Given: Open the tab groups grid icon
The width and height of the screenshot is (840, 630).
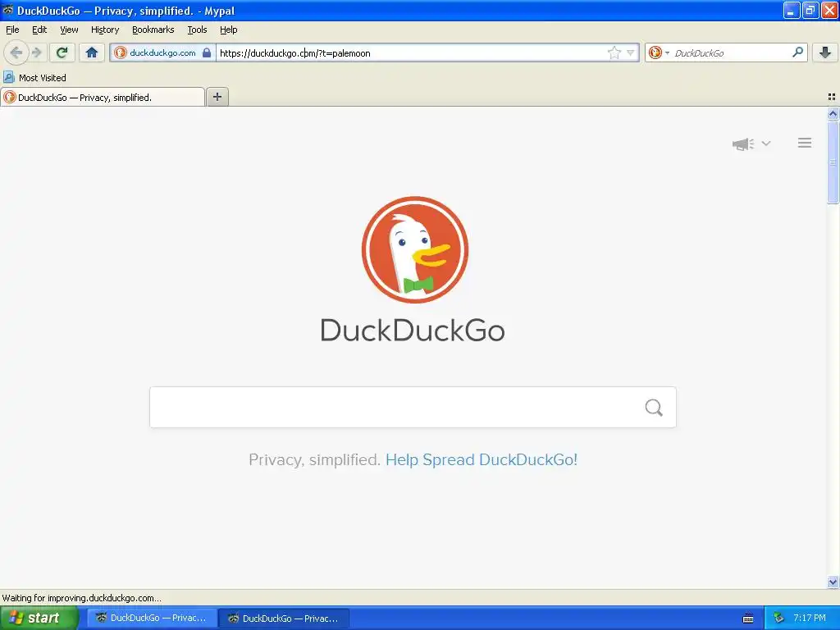Looking at the screenshot, I should coord(832,97).
